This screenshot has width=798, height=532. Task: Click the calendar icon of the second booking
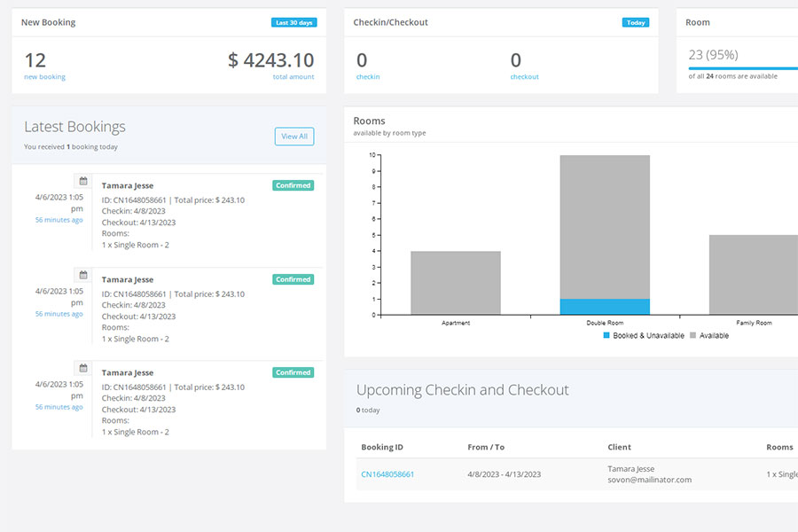[x=83, y=275]
